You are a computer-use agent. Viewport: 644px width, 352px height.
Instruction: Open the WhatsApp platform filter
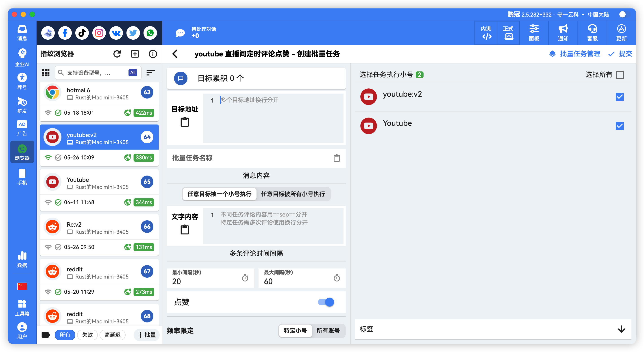tap(150, 33)
